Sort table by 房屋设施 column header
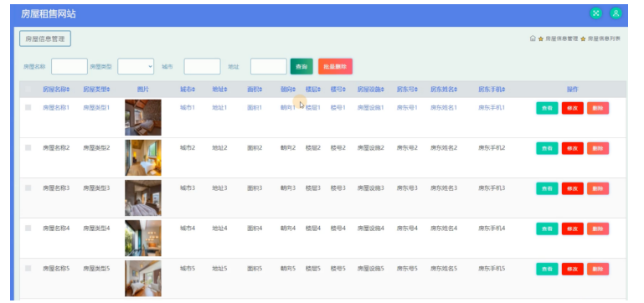Viewport: 644px width, 303px height. [371, 89]
